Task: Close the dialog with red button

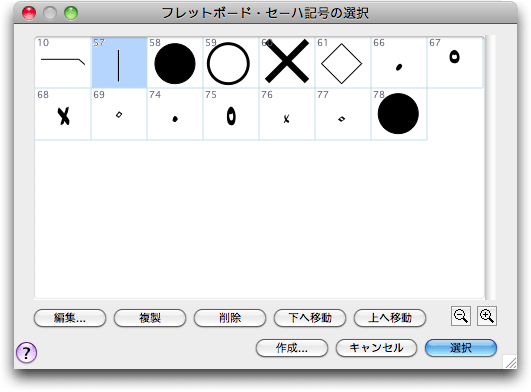Action: [x=29, y=13]
